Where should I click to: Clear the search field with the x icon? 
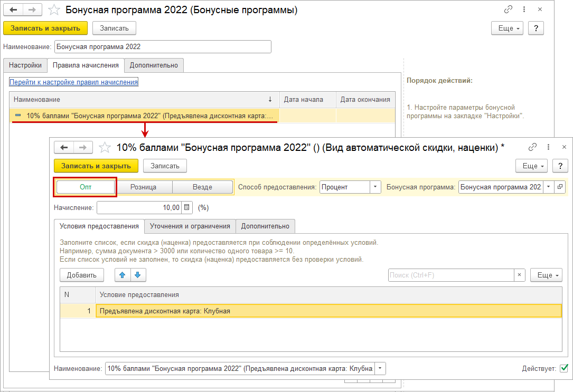click(519, 275)
